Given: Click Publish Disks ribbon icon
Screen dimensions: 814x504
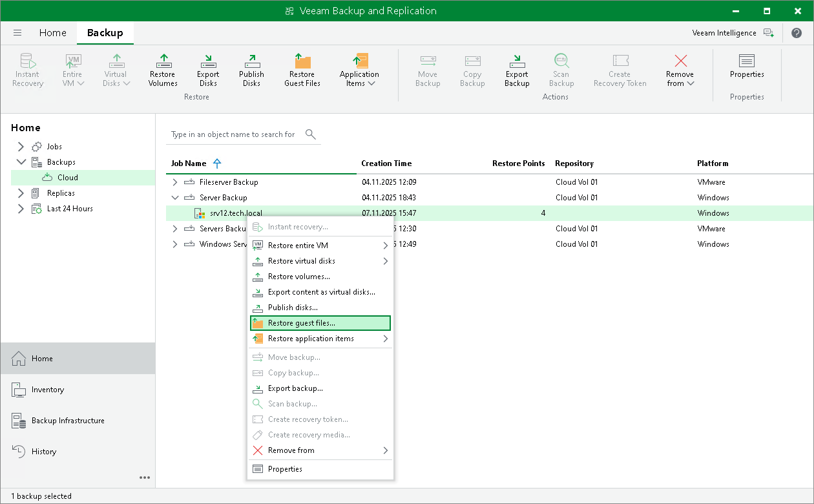Looking at the screenshot, I should click(x=251, y=70).
